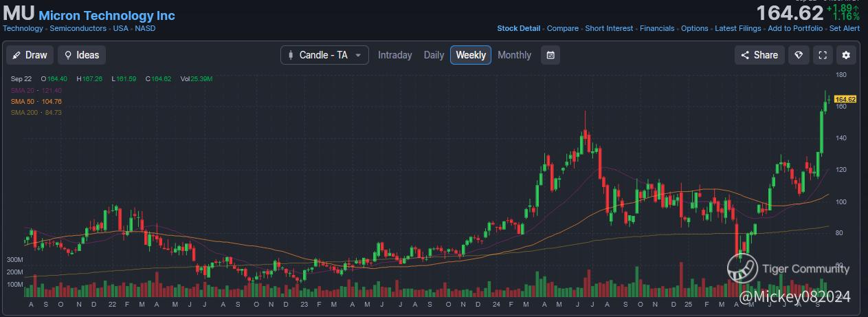Open the Financials link
The image size is (868, 317).
[x=657, y=28]
